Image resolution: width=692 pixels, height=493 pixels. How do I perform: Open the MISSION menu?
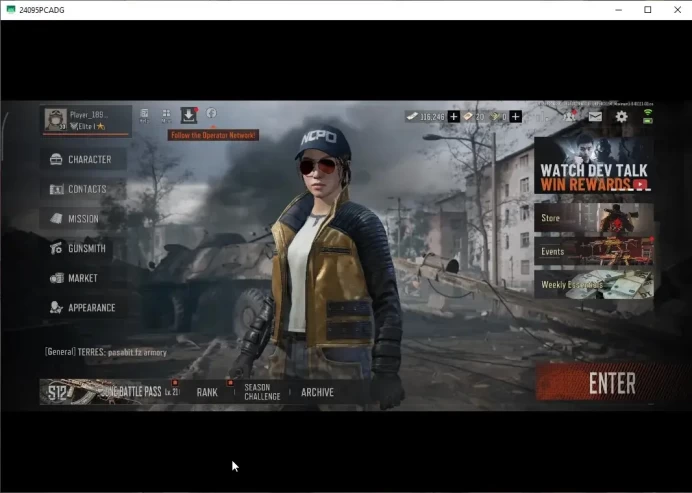pyautogui.click(x=83, y=218)
